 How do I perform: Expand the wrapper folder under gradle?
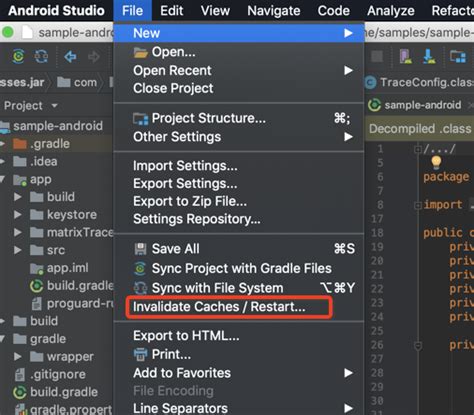tap(18, 357)
